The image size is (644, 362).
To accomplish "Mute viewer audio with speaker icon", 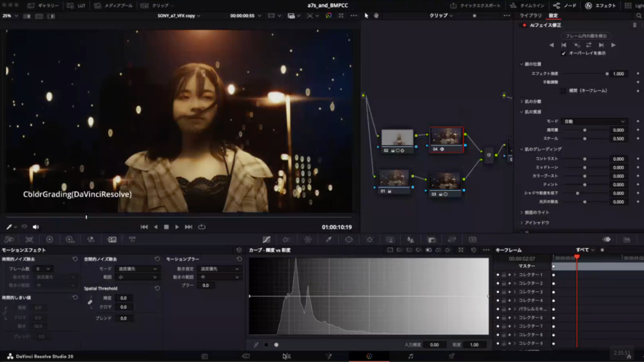I will tap(35, 227).
